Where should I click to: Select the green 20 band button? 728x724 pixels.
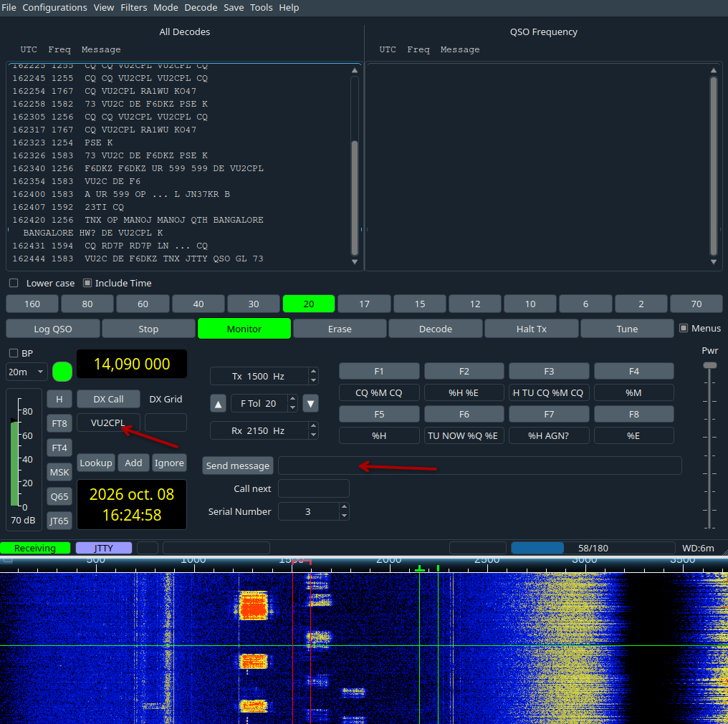click(x=309, y=304)
